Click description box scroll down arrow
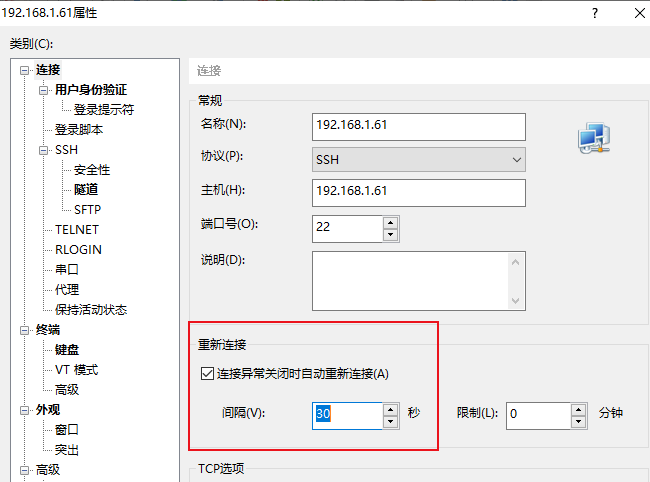 [516, 300]
